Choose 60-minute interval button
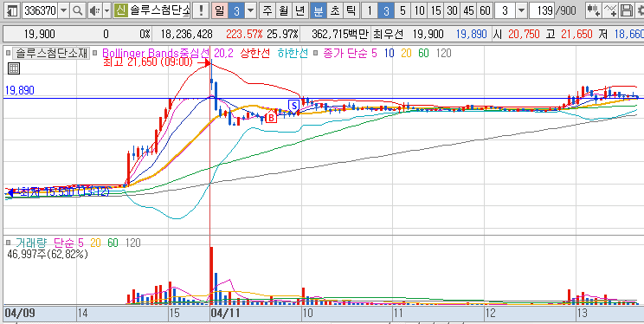The image size is (644, 324). click(x=486, y=10)
